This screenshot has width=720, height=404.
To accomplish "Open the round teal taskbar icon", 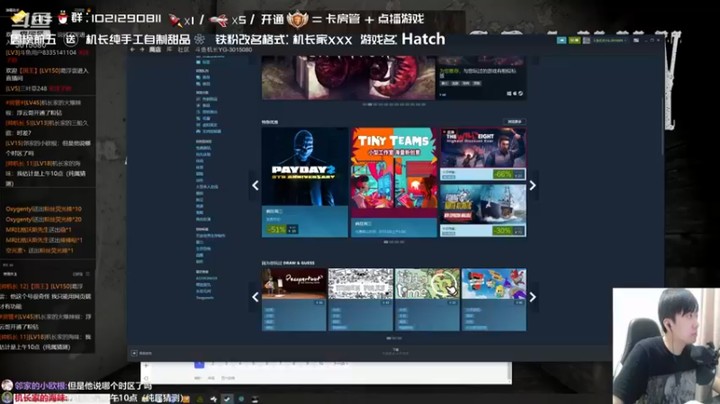I will click(x=241, y=399).
